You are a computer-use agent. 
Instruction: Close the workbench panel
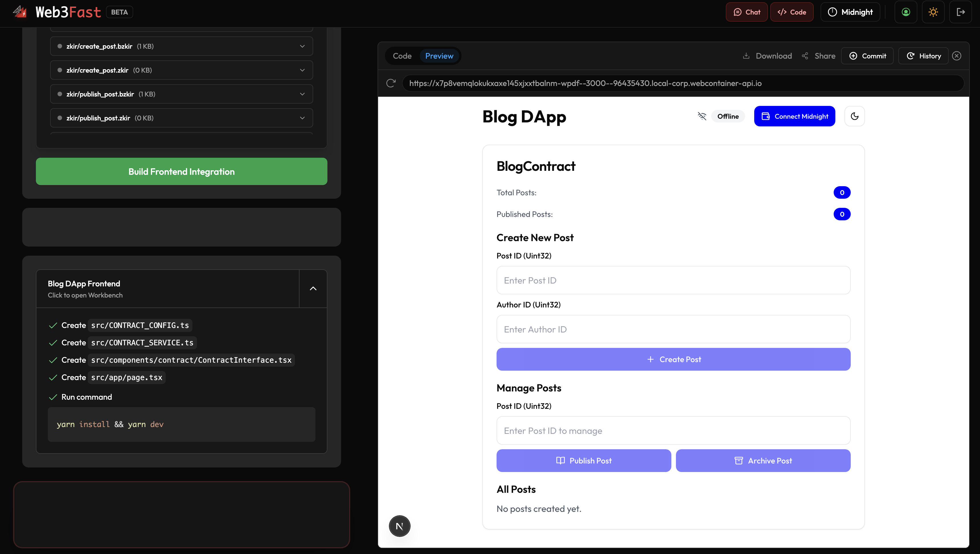[x=956, y=56]
